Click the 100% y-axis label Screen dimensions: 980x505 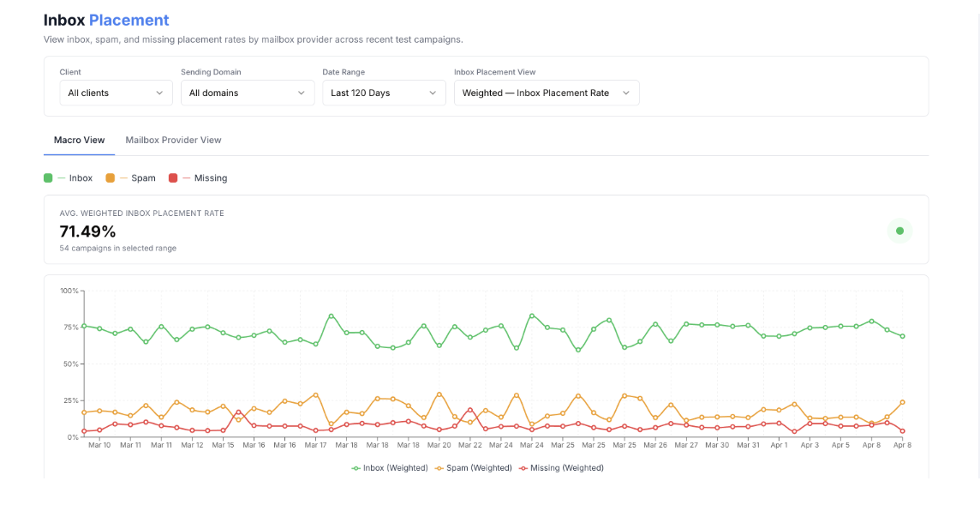[69, 291]
